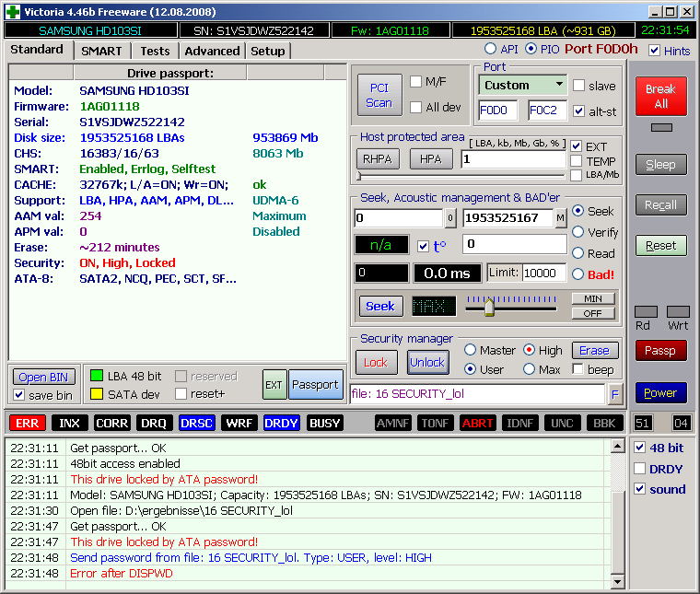
Task: Click the red Break All button
Action: (660, 96)
